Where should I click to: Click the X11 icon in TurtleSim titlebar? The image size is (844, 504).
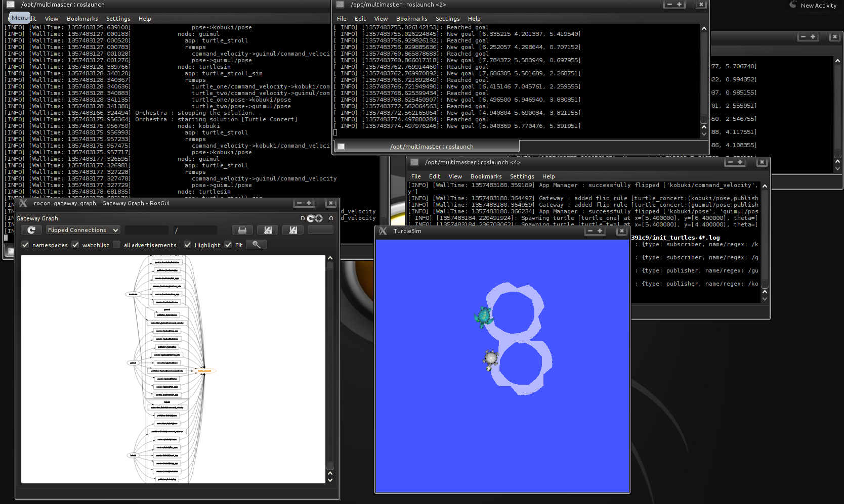click(x=383, y=231)
